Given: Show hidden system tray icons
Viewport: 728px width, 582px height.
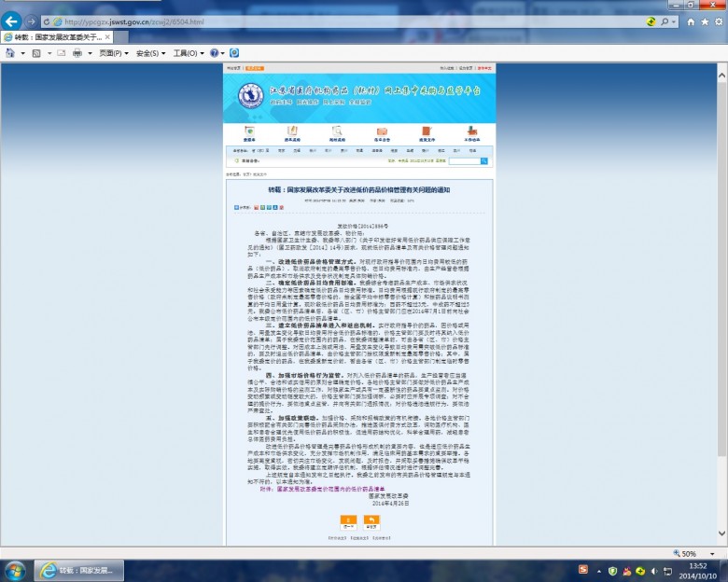Looking at the screenshot, I should (x=597, y=570).
